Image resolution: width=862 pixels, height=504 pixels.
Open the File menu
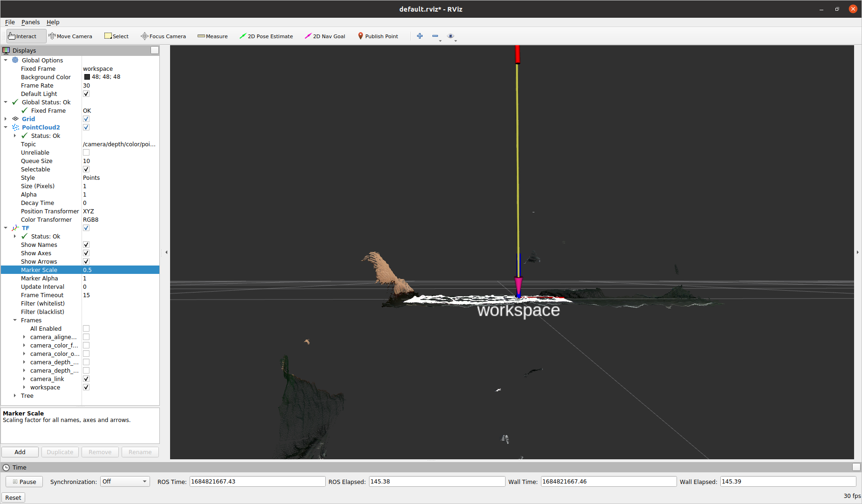9,22
